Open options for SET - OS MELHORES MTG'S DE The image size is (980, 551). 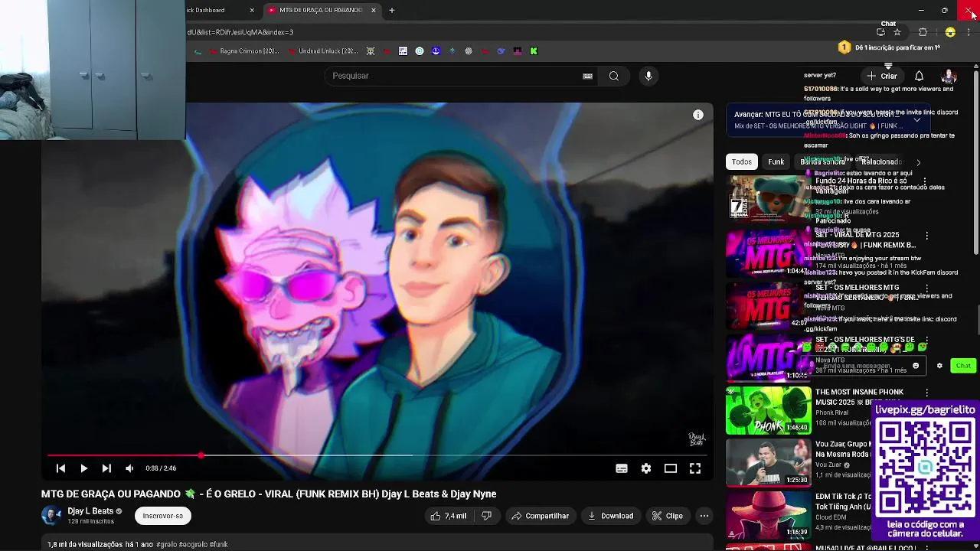click(x=927, y=341)
